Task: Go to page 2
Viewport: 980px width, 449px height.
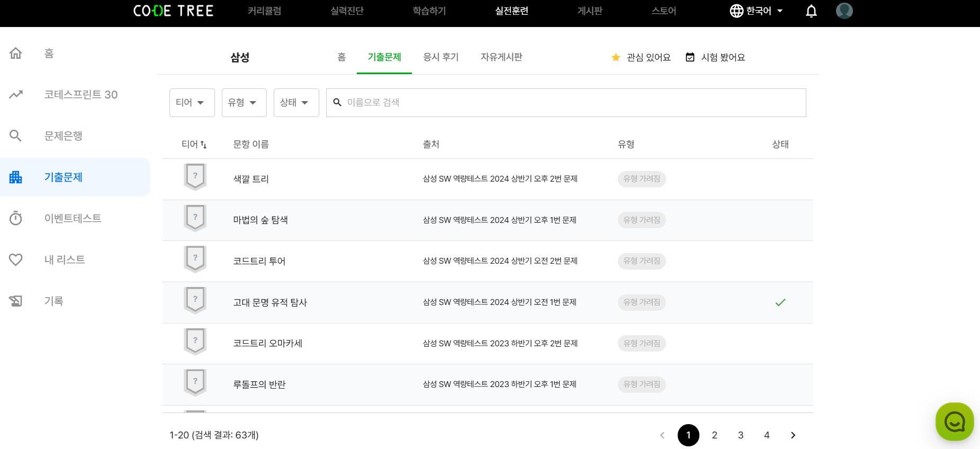Action: click(x=714, y=435)
